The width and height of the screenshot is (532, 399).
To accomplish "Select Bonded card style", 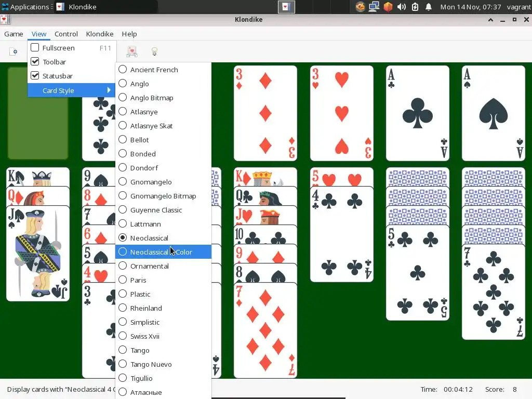I will [163, 154].
